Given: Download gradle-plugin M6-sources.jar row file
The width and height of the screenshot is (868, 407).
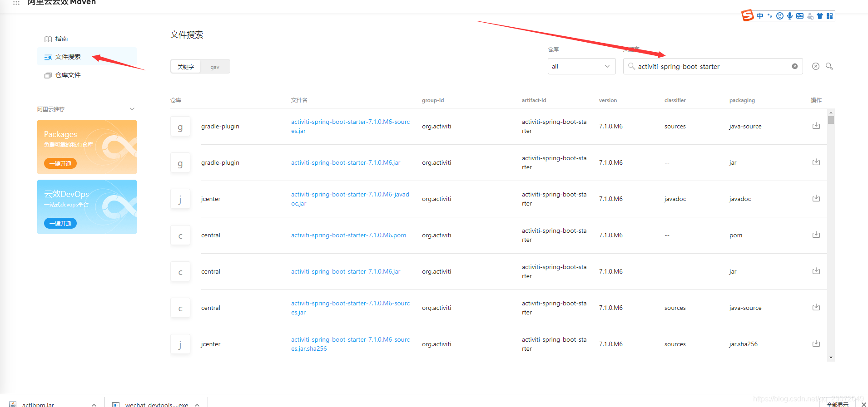Looking at the screenshot, I should (816, 126).
